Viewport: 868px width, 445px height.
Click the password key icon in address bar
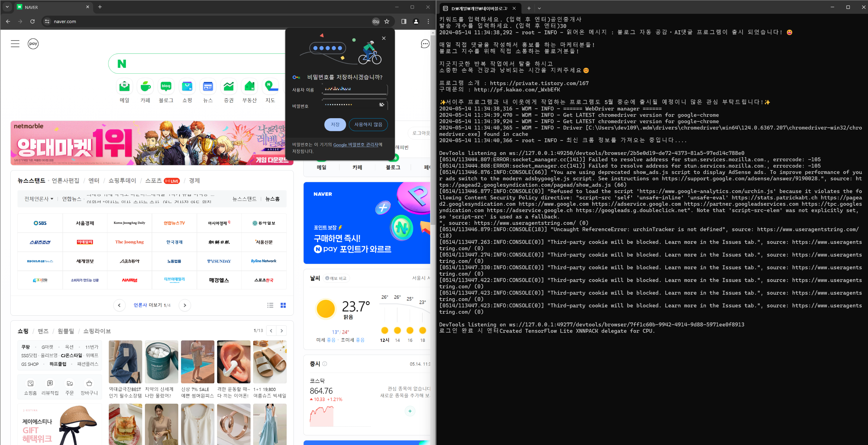tap(375, 22)
